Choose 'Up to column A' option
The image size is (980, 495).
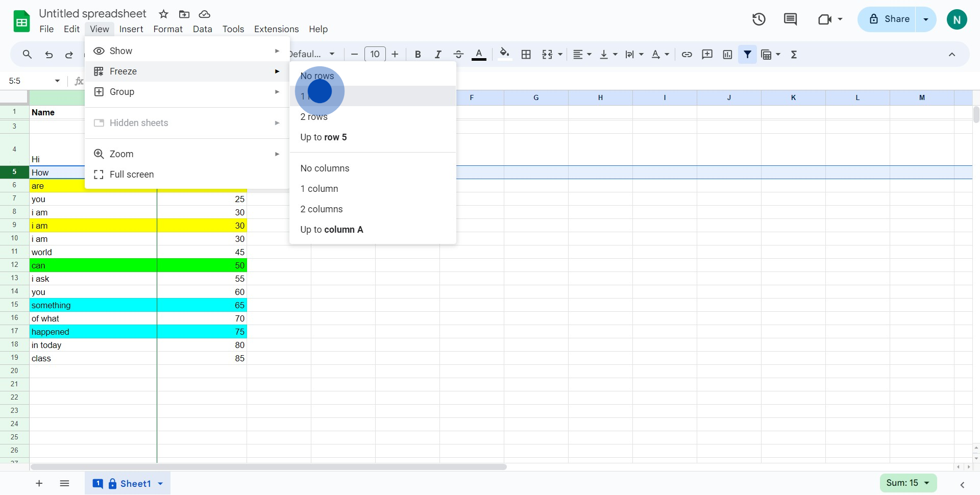332,230
